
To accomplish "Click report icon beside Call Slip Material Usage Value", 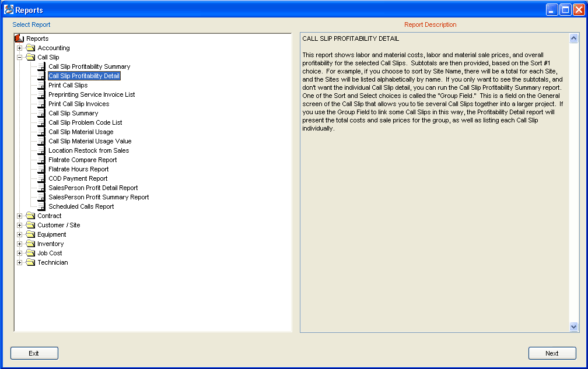I will (x=41, y=141).
